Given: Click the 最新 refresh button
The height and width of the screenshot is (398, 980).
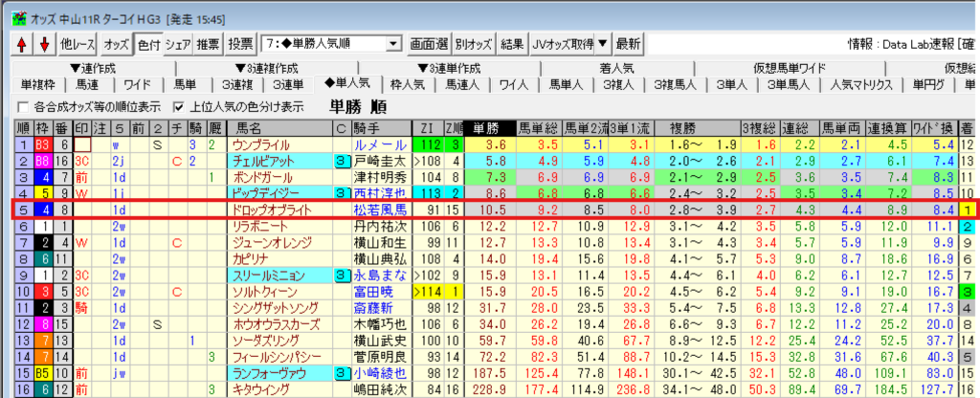Looking at the screenshot, I should [628, 44].
